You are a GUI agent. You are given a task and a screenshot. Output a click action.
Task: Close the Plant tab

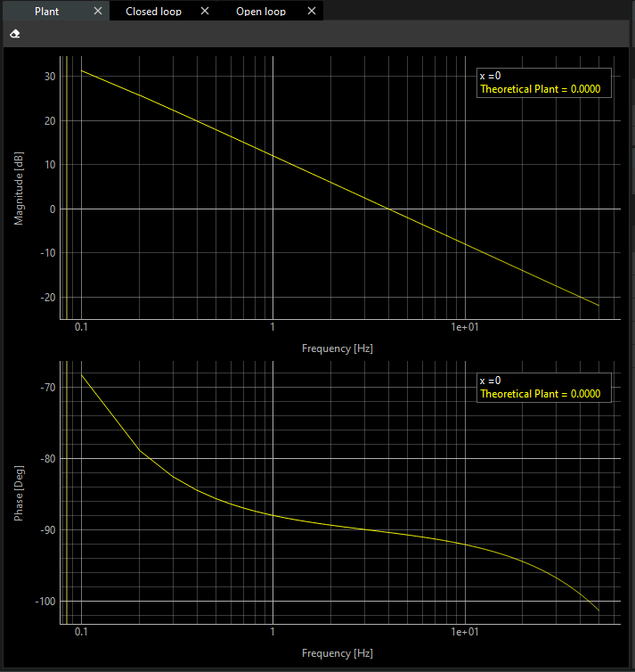98,12
